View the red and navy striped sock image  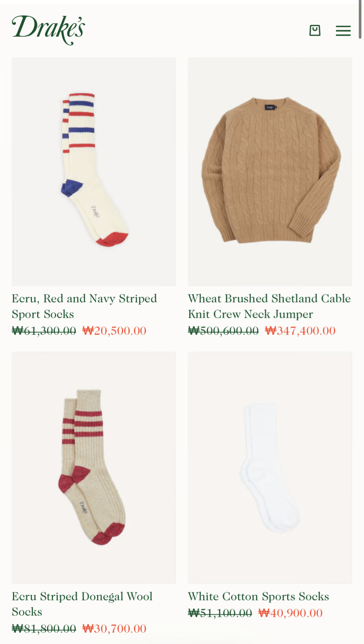tap(94, 172)
